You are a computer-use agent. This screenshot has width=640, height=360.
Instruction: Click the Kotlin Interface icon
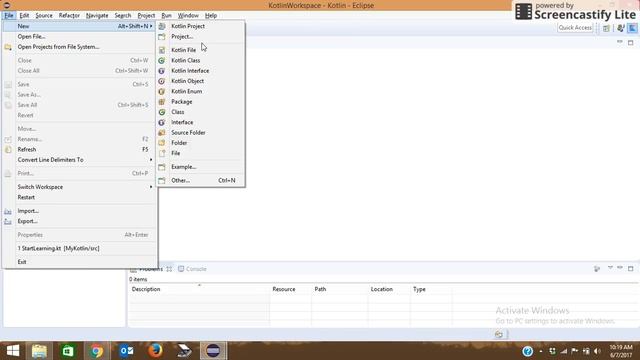[x=162, y=71]
